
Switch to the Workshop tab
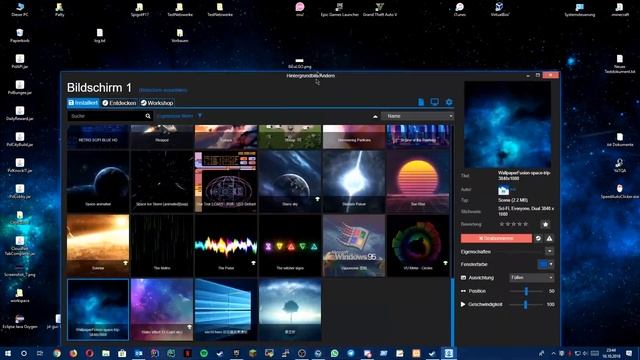coord(157,103)
